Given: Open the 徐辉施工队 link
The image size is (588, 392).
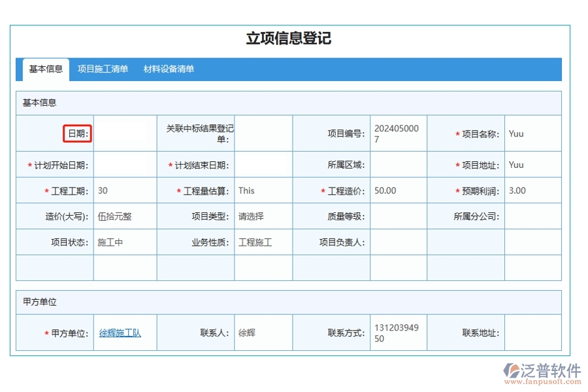Looking at the screenshot, I should tap(120, 333).
